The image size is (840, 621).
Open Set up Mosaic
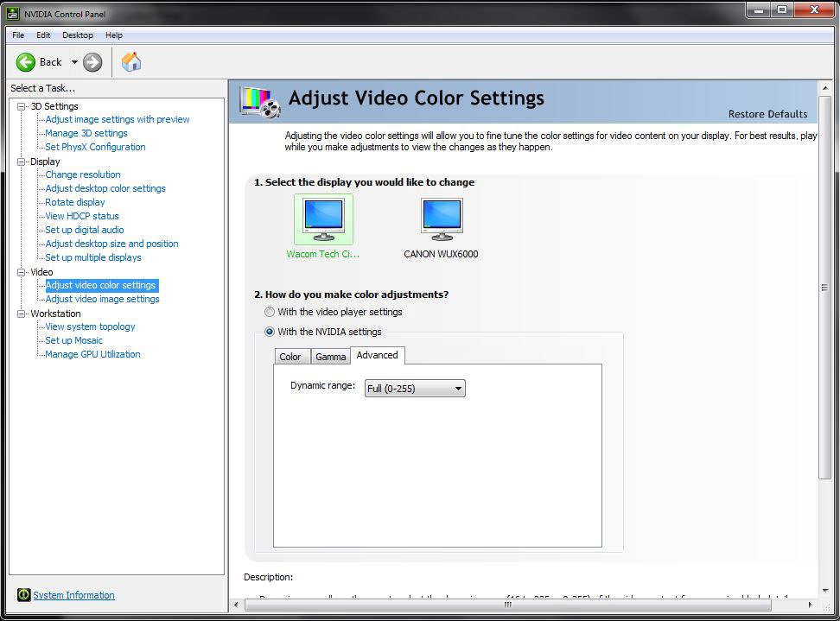coord(74,340)
